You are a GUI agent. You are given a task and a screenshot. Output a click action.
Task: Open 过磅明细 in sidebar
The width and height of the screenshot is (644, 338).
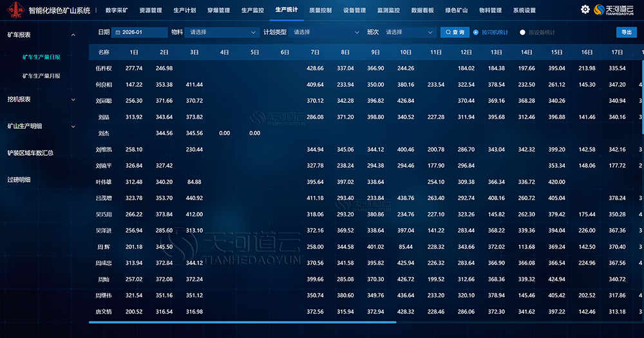pos(19,180)
